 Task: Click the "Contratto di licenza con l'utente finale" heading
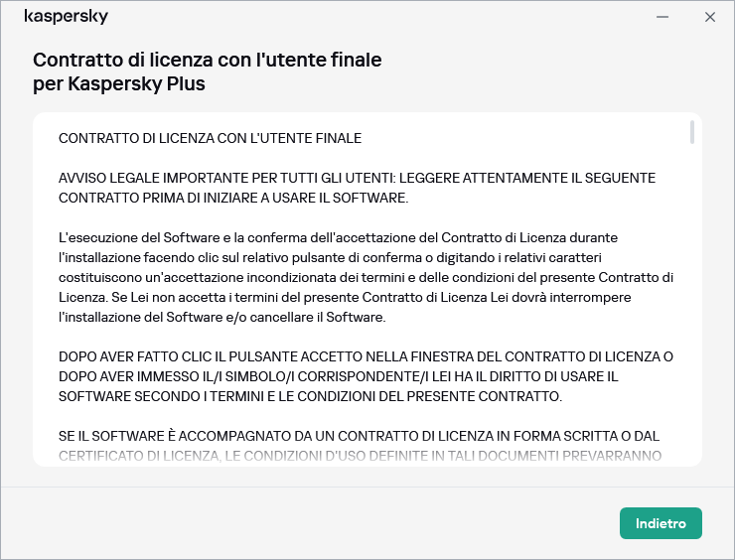[x=207, y=60]
